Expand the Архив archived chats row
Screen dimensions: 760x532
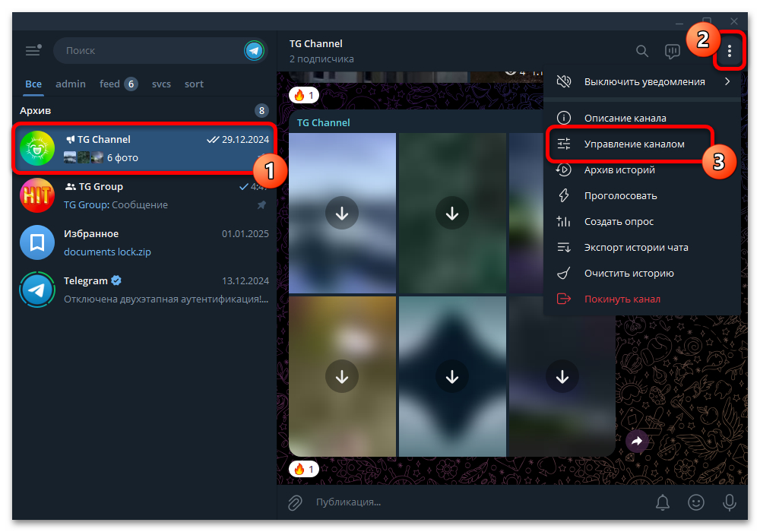coord(144,110)
